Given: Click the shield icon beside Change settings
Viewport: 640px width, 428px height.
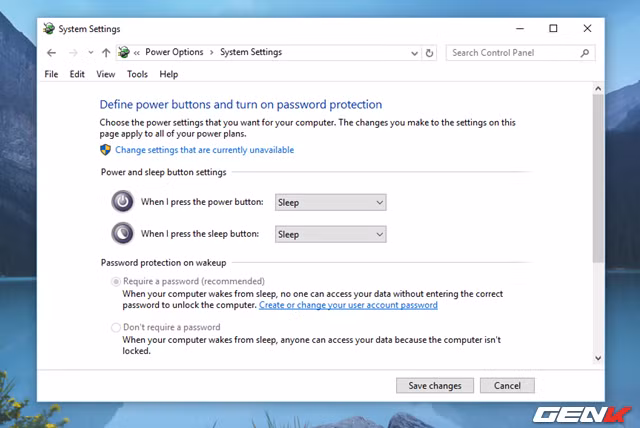Looking at the screenshot, I should (106, 150).
